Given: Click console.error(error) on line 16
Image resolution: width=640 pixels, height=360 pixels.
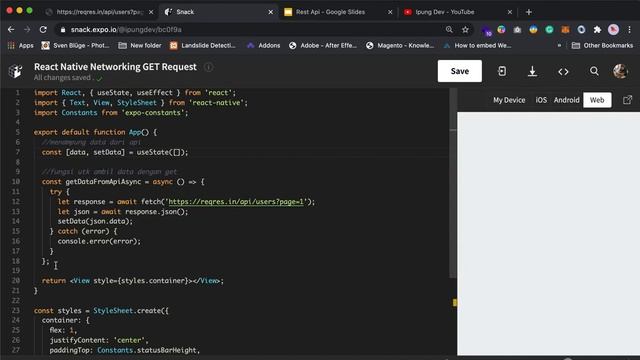Looking at the screenshot, I should [99, 241].
